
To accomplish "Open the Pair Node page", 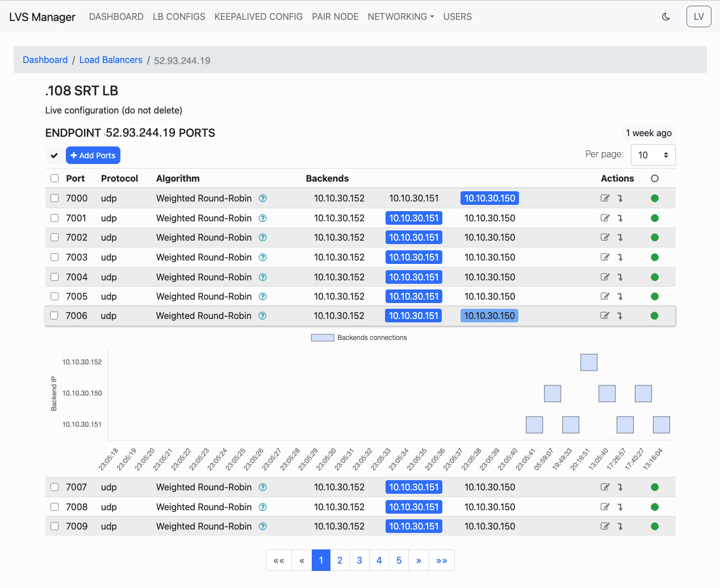I will (335, 17).
